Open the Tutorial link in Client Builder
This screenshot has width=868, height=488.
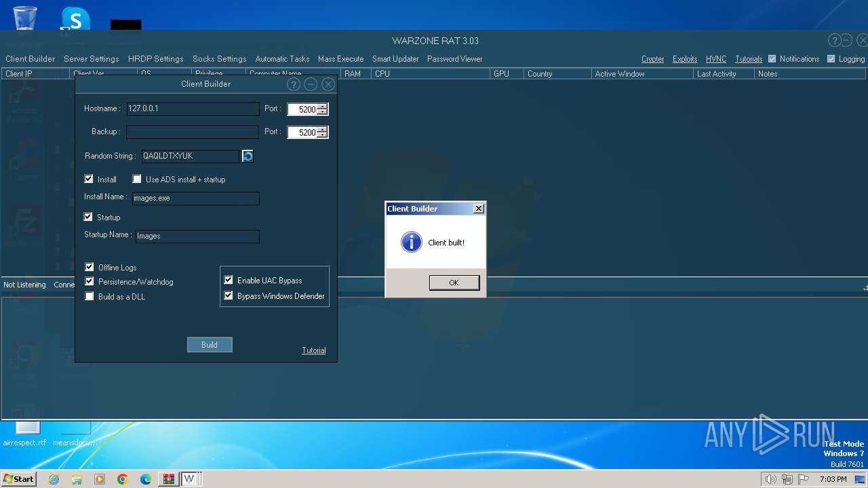pyautogui.click(x=314, y=350)
